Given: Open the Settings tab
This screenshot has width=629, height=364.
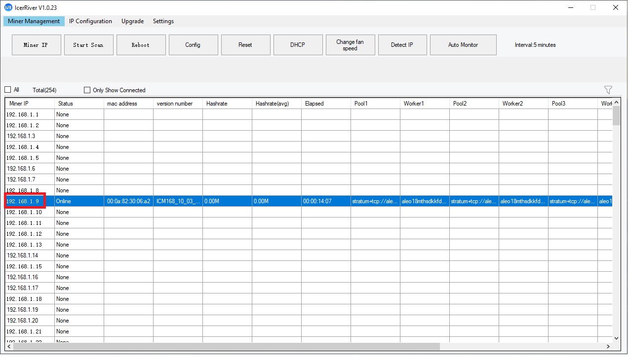Looking at the screenshot, I should pos(163,21).
